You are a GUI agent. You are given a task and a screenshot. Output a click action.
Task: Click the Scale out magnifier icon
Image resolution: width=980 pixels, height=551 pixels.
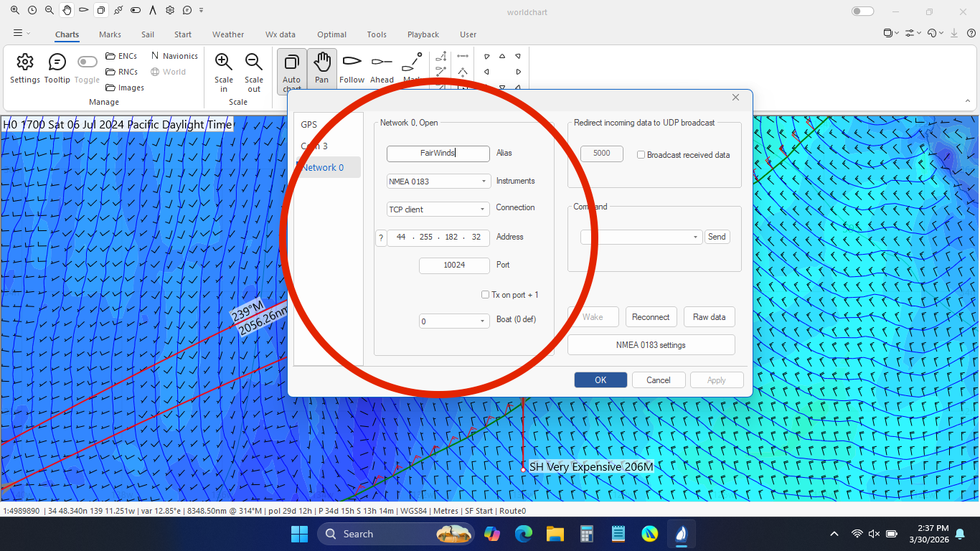coord(253,62)
